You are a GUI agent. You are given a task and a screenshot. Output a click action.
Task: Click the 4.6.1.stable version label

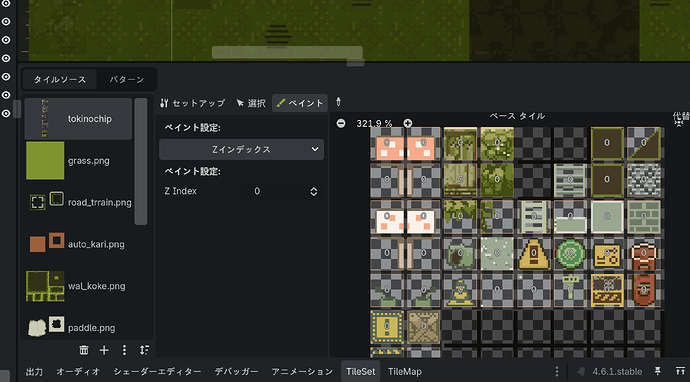[617, 372]
